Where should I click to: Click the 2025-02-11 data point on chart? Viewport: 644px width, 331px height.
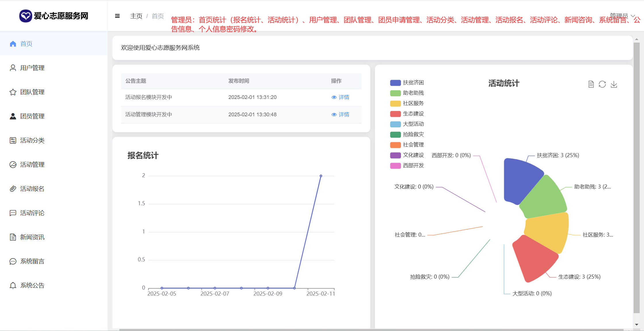(x=321, y=176)
